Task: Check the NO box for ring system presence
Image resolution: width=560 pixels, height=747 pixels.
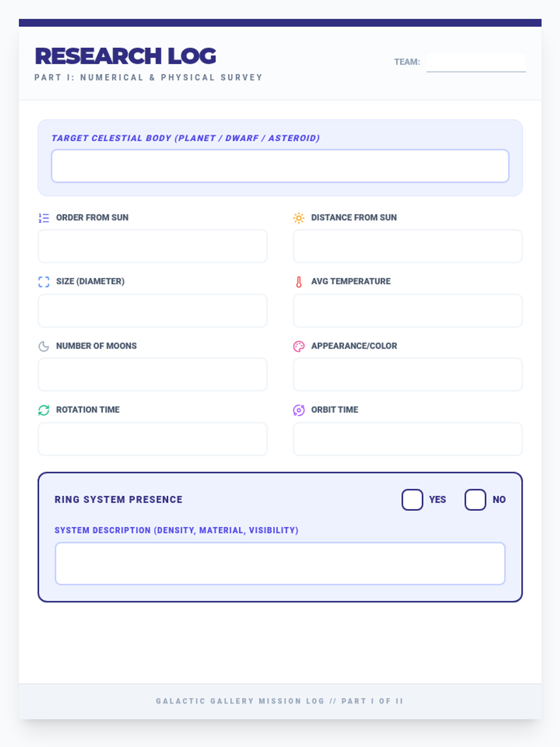Action: (476, 500)
